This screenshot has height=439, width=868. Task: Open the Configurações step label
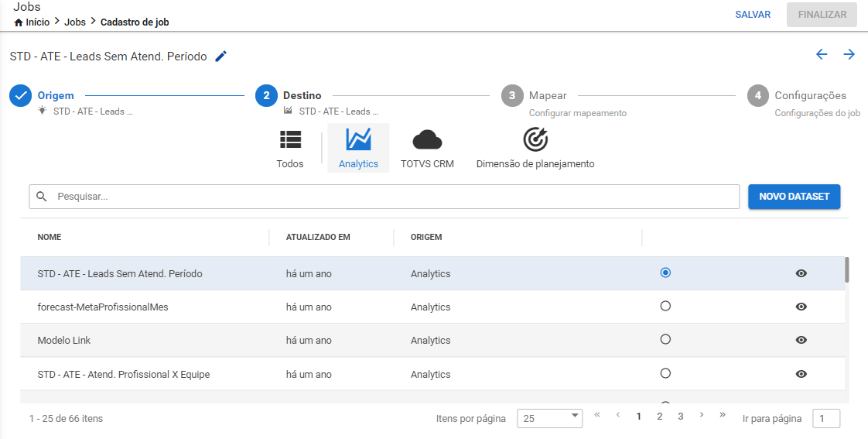pos(811,95)
